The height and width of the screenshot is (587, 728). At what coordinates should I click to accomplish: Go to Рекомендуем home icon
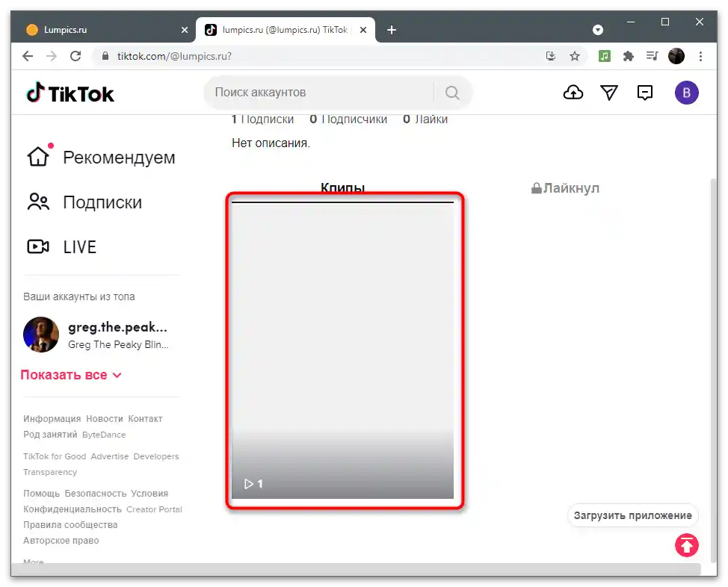37,157
